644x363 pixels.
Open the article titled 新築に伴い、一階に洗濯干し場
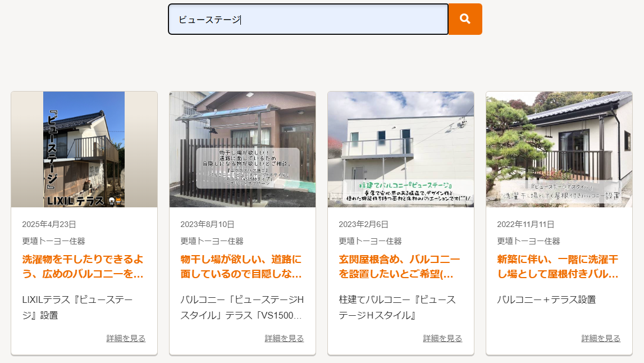[x=558, y=267]
